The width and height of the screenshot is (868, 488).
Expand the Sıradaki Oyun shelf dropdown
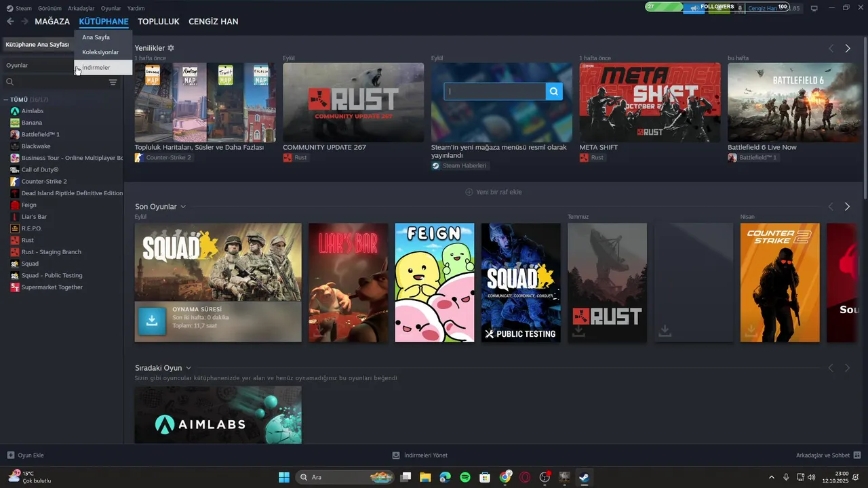(189, 368)
